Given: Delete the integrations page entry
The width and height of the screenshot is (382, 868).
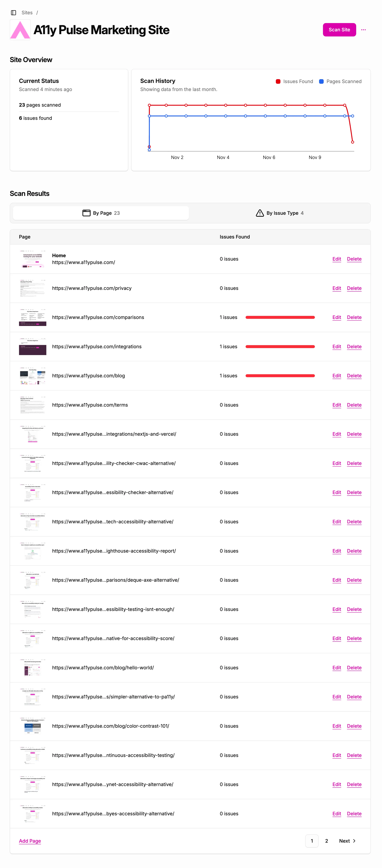Looking at the screenshot, I should 354,346.
